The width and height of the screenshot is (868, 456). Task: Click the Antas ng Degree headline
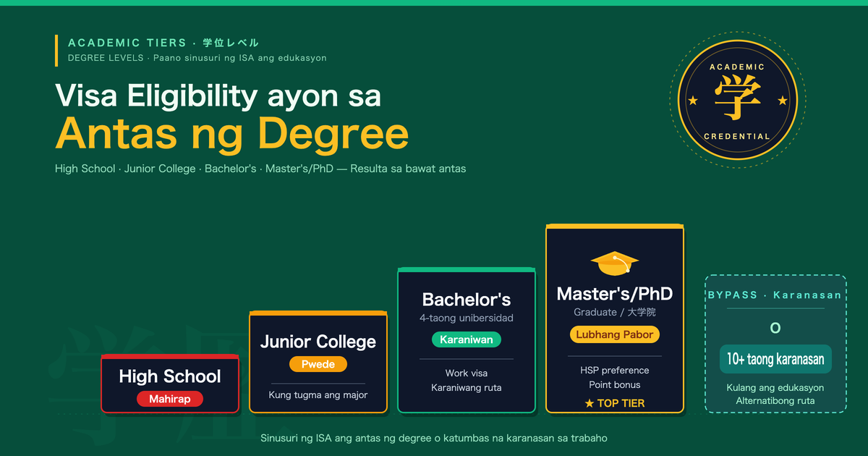232,133
